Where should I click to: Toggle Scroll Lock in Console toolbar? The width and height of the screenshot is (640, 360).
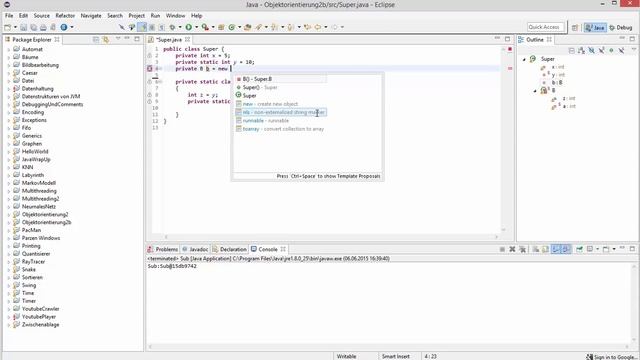pos(545,249)
